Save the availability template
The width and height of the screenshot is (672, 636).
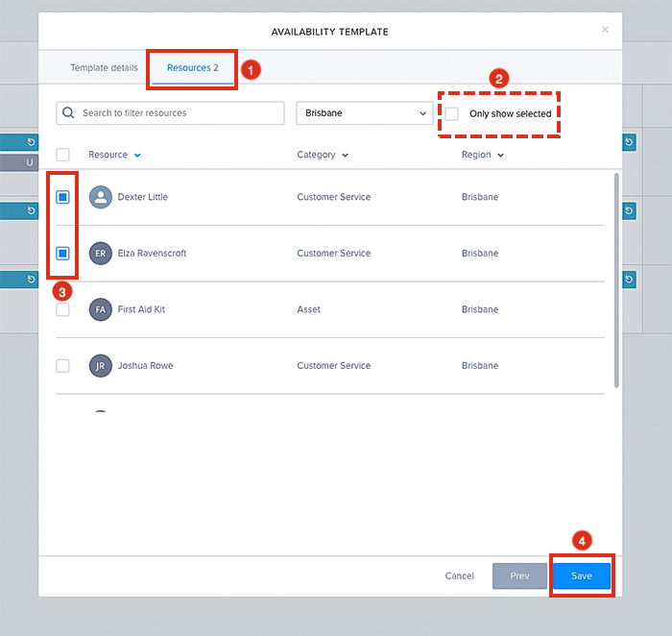[582, 575]
